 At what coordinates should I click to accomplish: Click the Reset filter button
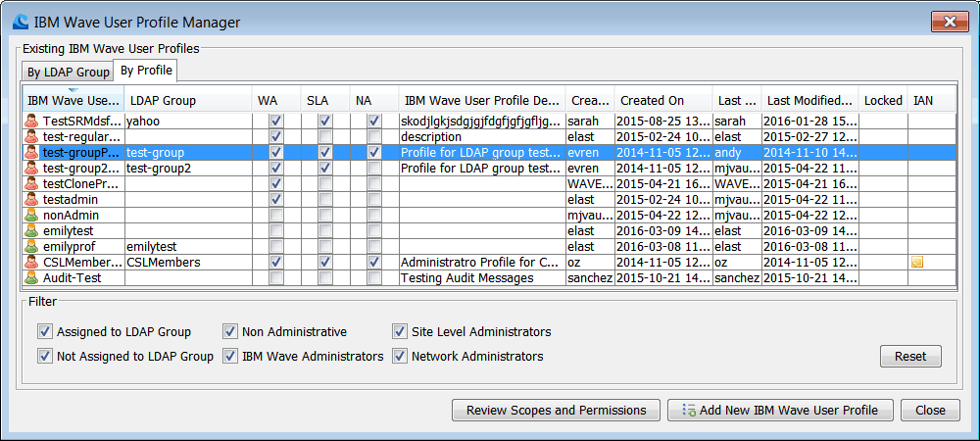909,357
